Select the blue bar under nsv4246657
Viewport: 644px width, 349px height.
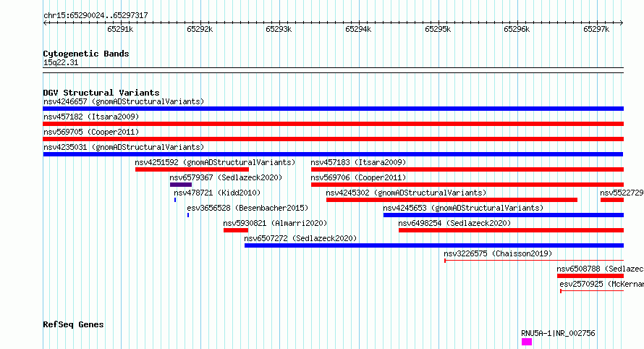coord(333,109)
